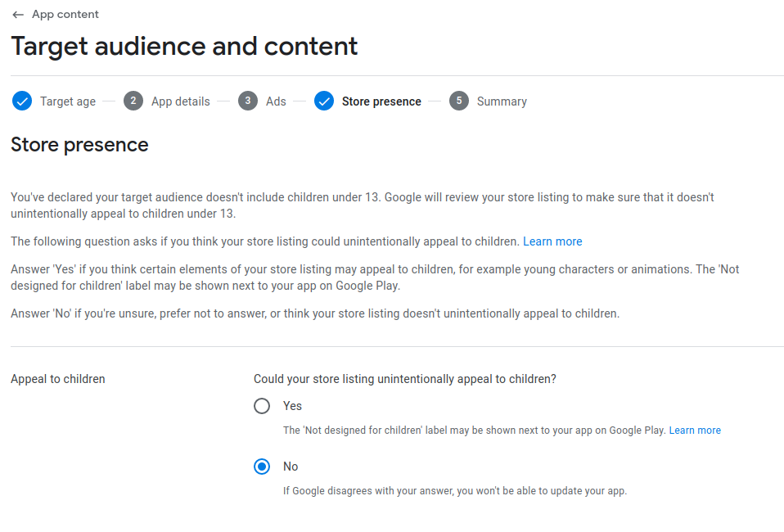Select the Yes radio button
Viewport: 784px width, 532px height.
[x=262, y=405]
